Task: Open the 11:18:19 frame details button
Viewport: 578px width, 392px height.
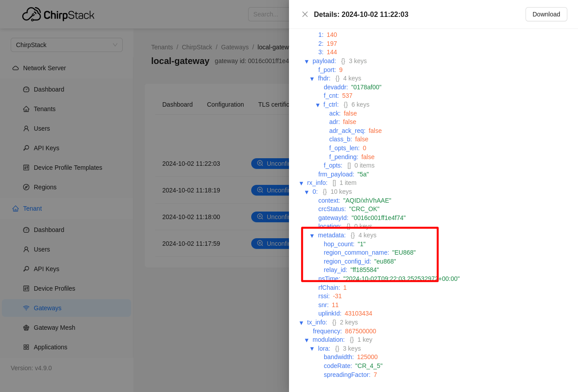Action: click(270, 190)
